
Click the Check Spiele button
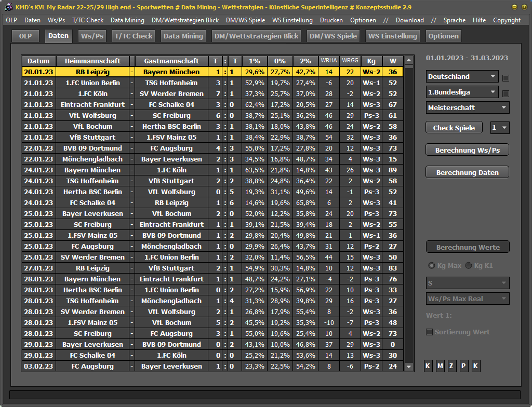[x=454, y=128]
